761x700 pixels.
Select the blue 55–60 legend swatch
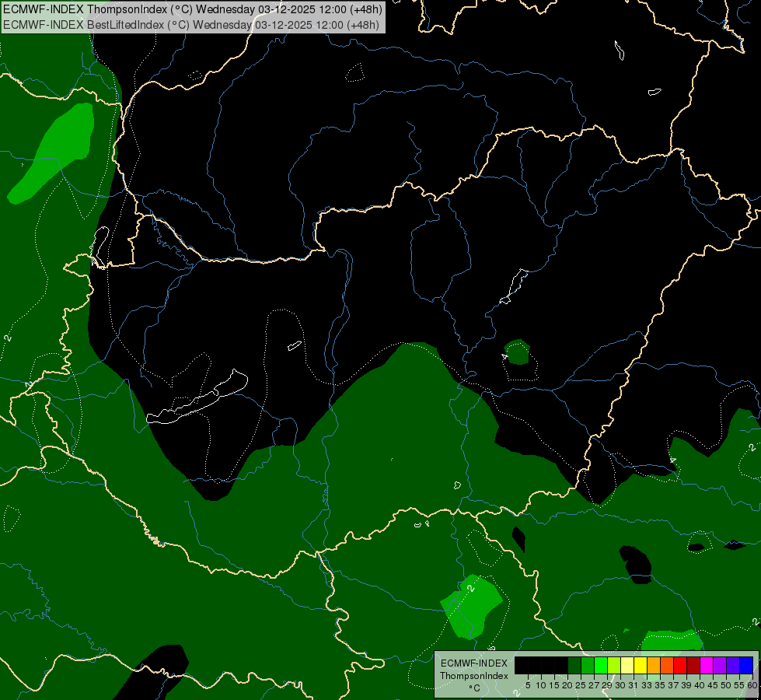click(746, 665)
